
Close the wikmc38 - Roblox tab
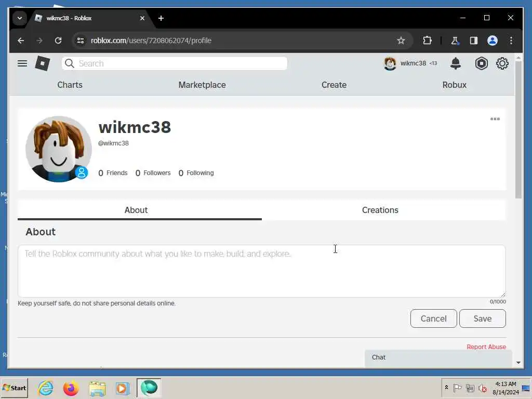142,18
